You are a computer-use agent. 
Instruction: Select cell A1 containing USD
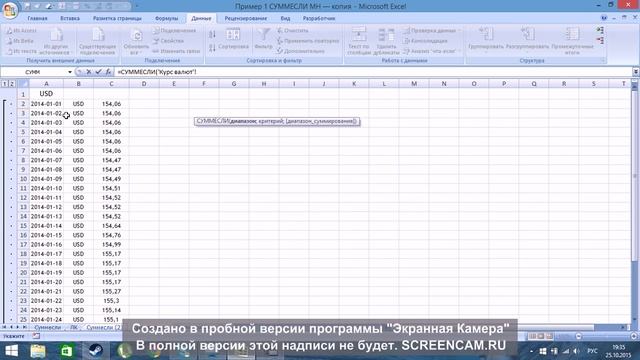(x=46, y=94)
